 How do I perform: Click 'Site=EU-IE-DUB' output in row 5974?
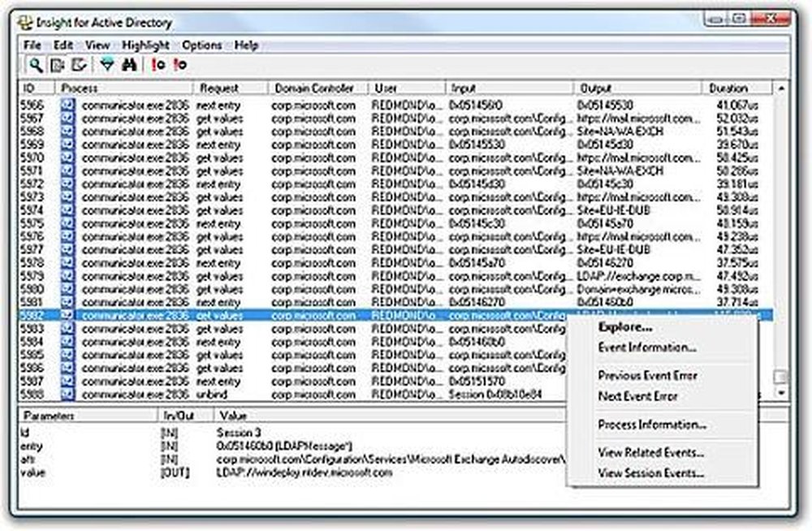tap(614, 210)
